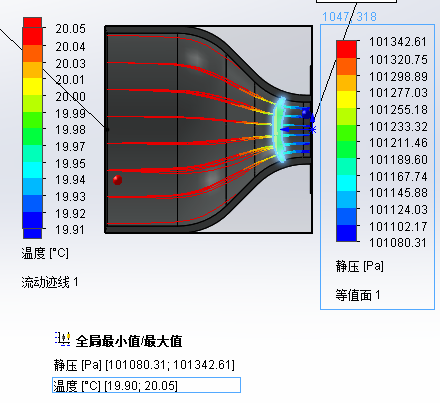This screenshot has width=440, height=403.
Task: Click the 静压 [Pa] legend title
Action: [x=360, y=266]
